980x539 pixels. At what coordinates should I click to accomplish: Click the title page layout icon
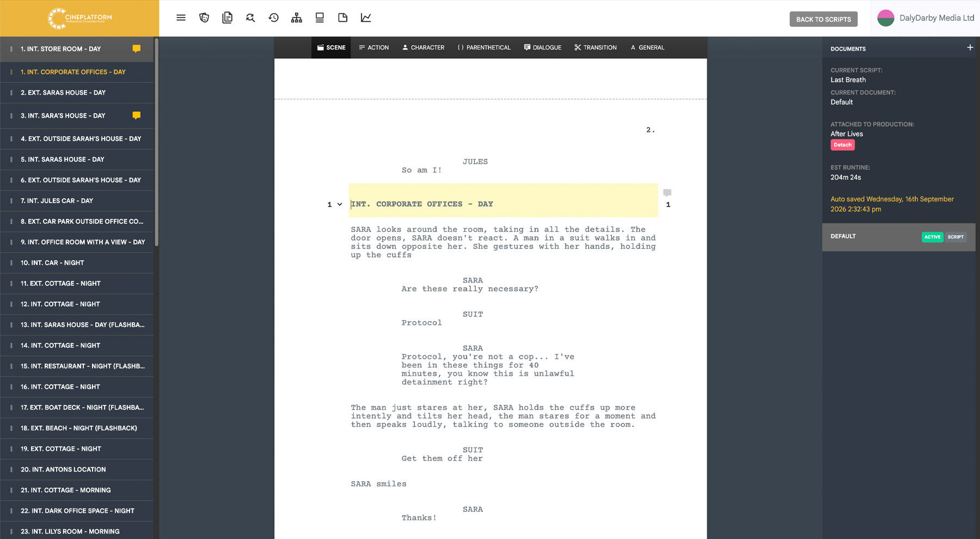320,18
